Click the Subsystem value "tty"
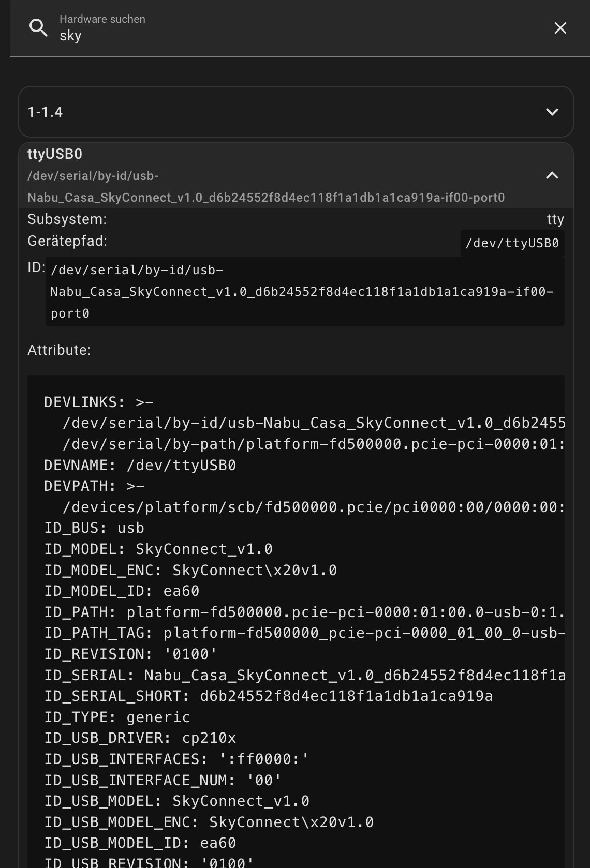 coord(555,219)
